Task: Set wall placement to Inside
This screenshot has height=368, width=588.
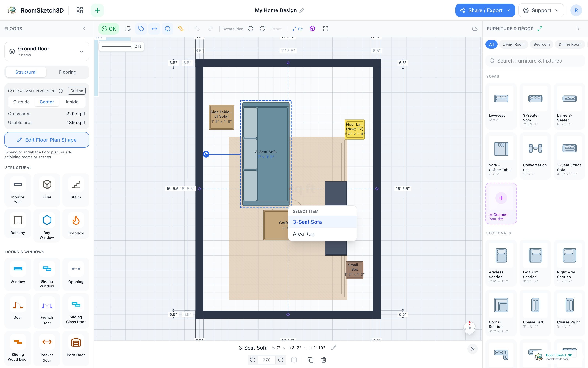Action: [72, 102]
